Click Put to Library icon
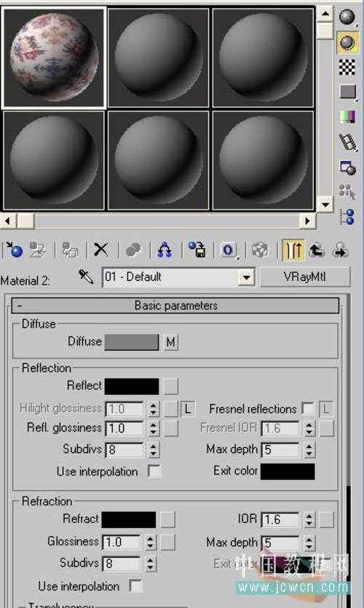 [197, 250]
